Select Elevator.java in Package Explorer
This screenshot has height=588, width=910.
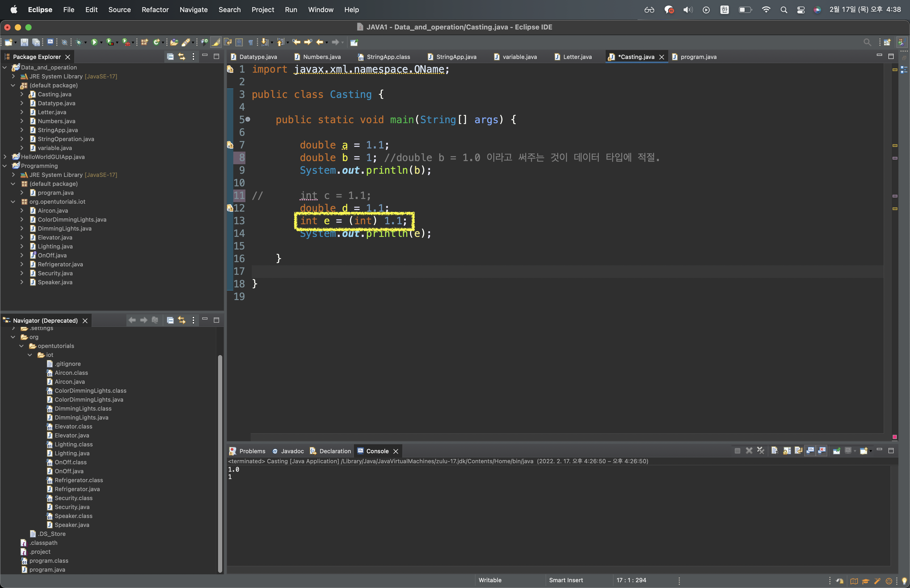pos(55,237)
